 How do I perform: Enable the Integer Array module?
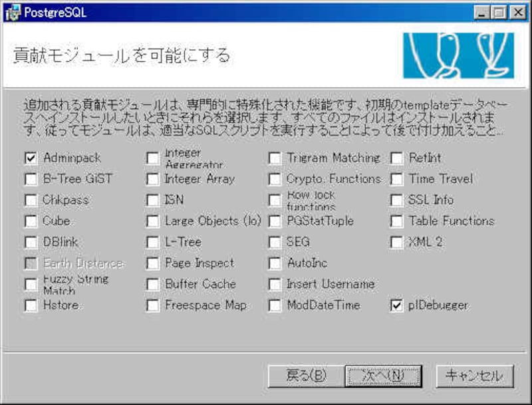(x=153, y=179)
